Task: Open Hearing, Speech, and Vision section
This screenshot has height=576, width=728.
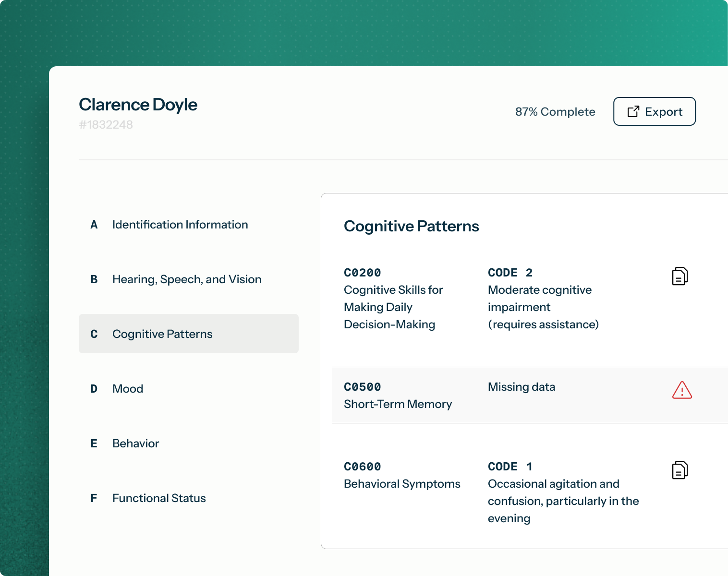Action: [x=189, y=279]
